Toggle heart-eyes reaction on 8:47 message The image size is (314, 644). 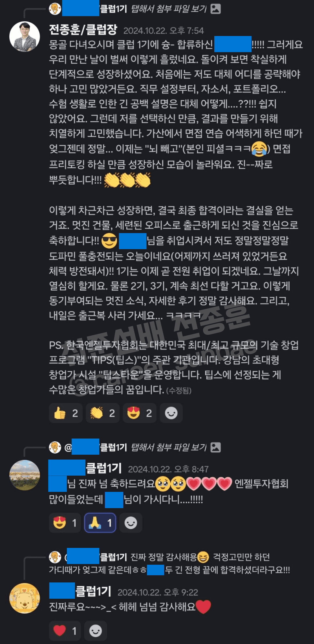[x=65, y=523]
